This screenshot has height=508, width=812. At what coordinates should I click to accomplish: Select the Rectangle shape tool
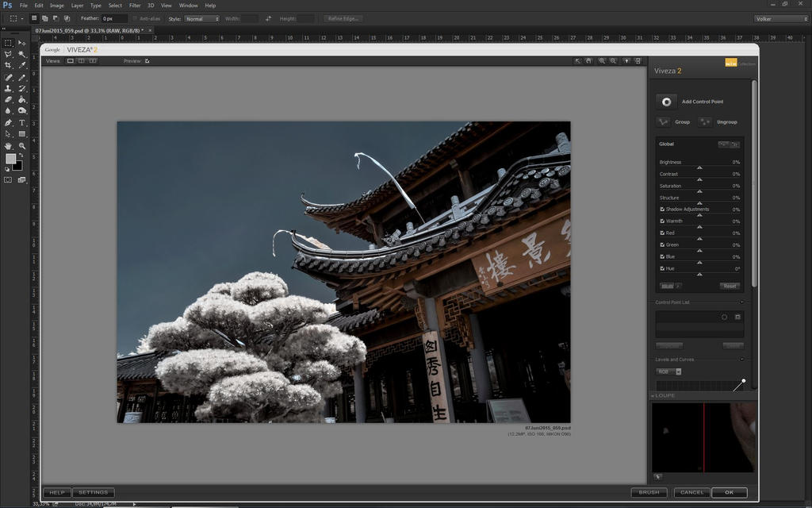21,134
